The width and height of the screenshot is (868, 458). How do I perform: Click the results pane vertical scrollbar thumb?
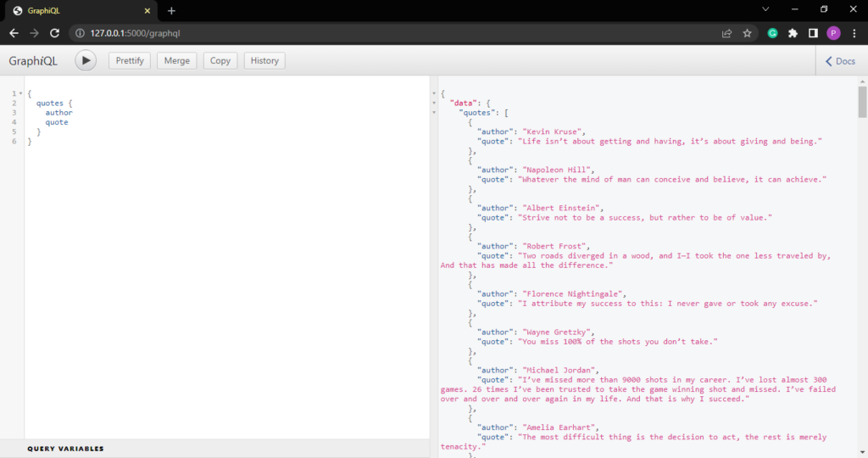click(862, 101)
